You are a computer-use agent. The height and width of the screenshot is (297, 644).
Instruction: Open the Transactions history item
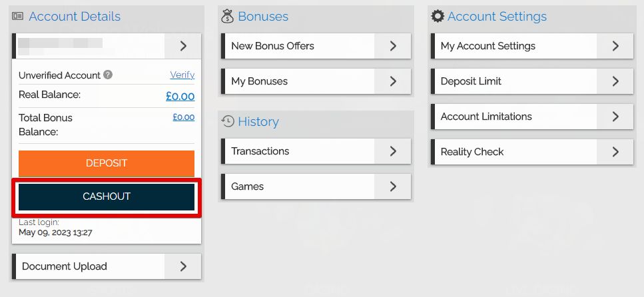[x=316, y=151]
